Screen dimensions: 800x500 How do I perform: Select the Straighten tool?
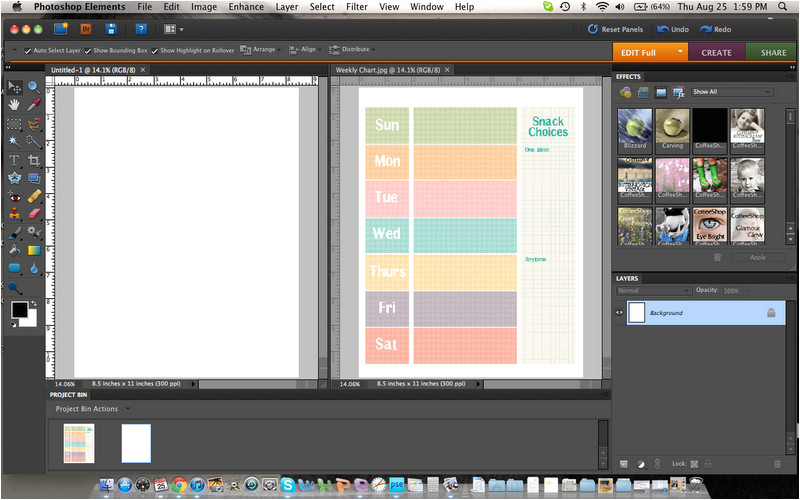(34, 178)
